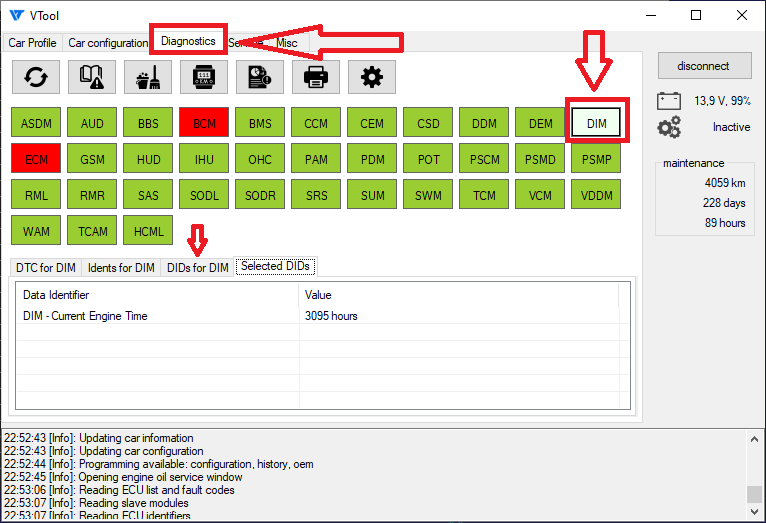Click the refresh ECU list icon
The width and height of the screenshot is (766, 523).
pos(36,77)
